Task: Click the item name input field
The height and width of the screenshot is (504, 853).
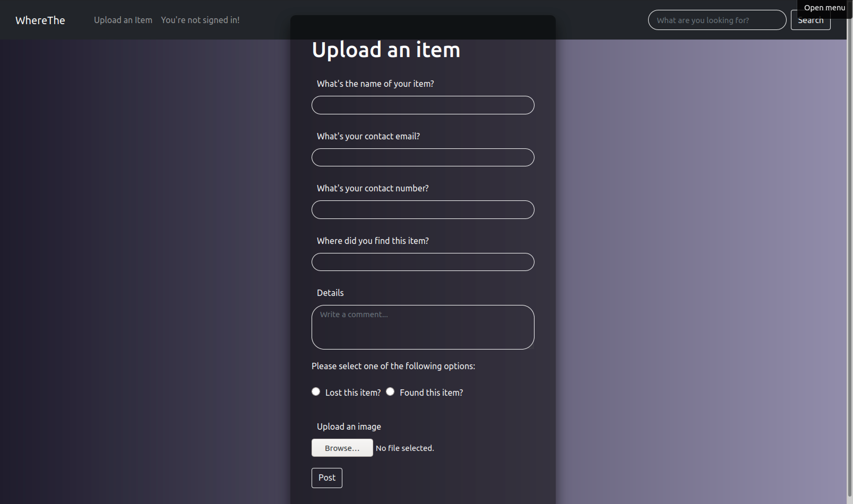Action: coord(423,105)
